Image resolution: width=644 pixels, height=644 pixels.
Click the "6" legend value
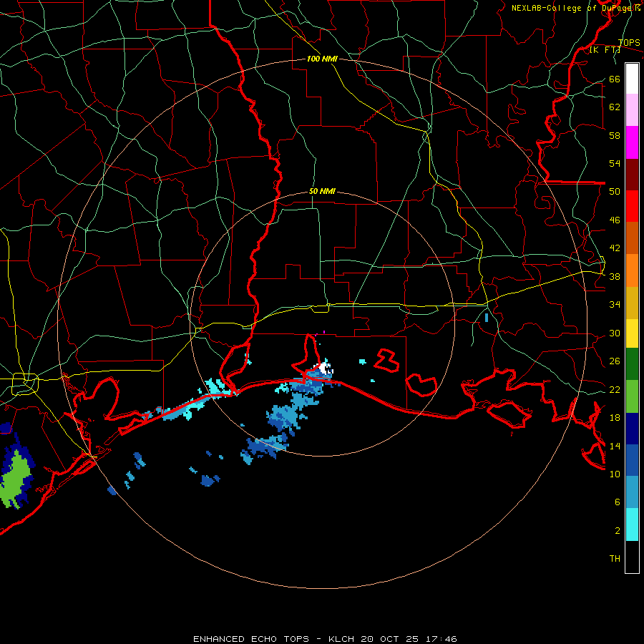click(x=618, y=502)
